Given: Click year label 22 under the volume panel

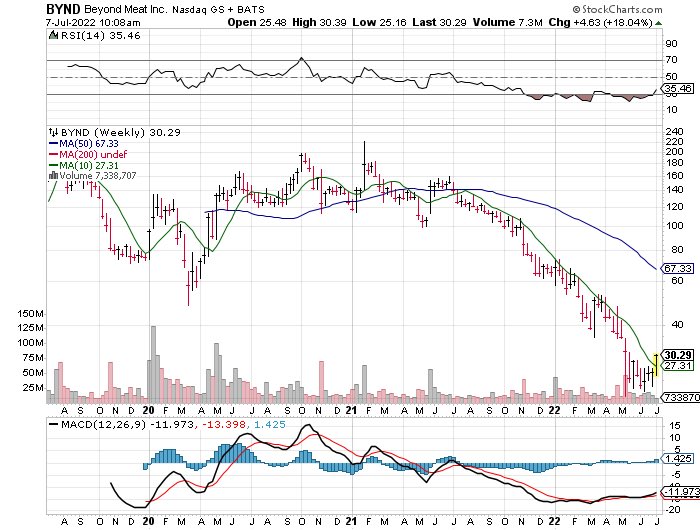Looking at the screenshot, I should [554, 410].
